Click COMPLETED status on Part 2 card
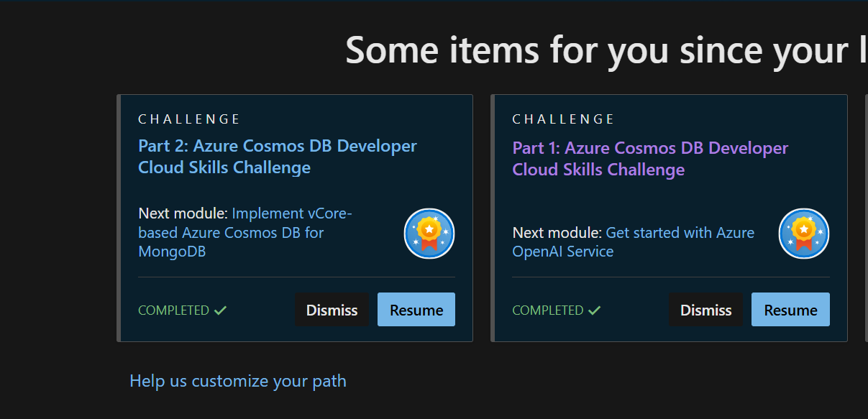 pos(183,310)
